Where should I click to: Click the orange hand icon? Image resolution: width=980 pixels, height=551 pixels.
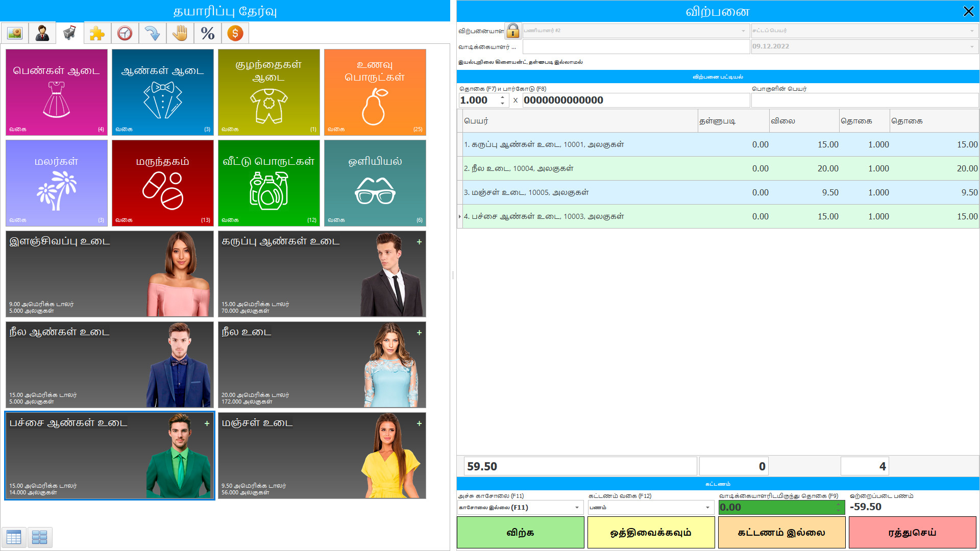point(180,34)
